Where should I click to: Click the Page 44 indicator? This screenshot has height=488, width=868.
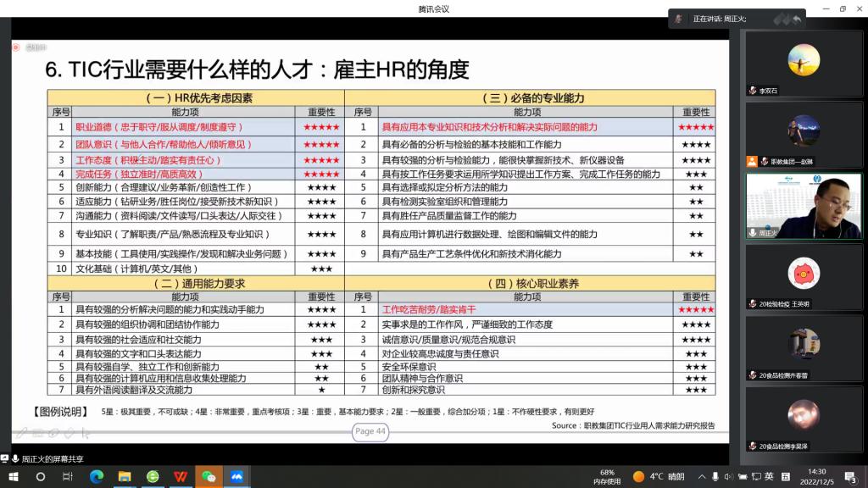coord(370,431)
